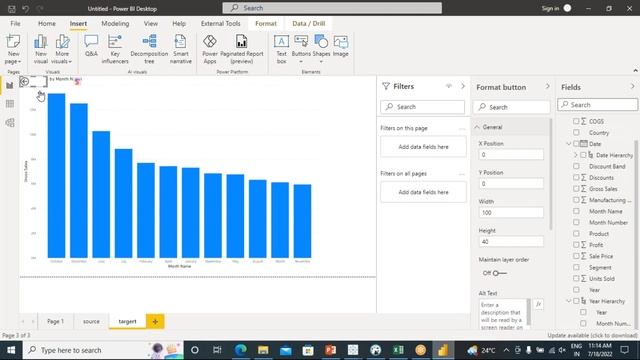This screenshot has width=640, height=360.
Task: Click Sign in
Action: 550,9
